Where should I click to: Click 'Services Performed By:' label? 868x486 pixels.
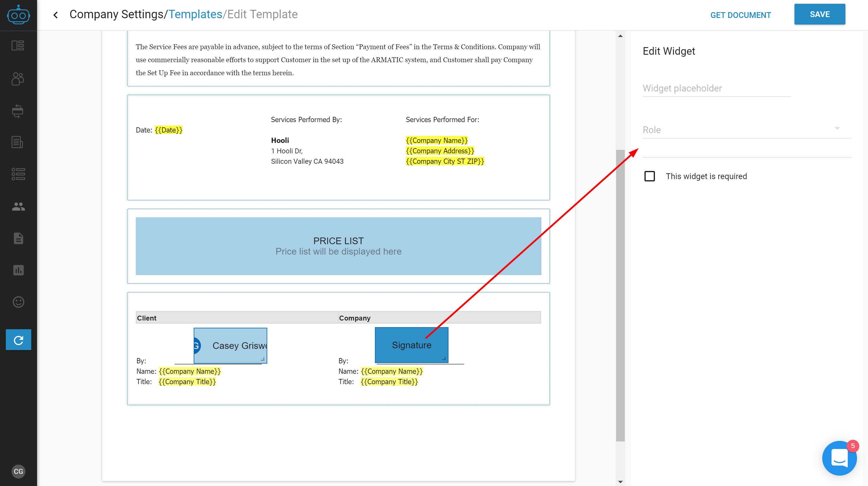click(x=306, y=119)
